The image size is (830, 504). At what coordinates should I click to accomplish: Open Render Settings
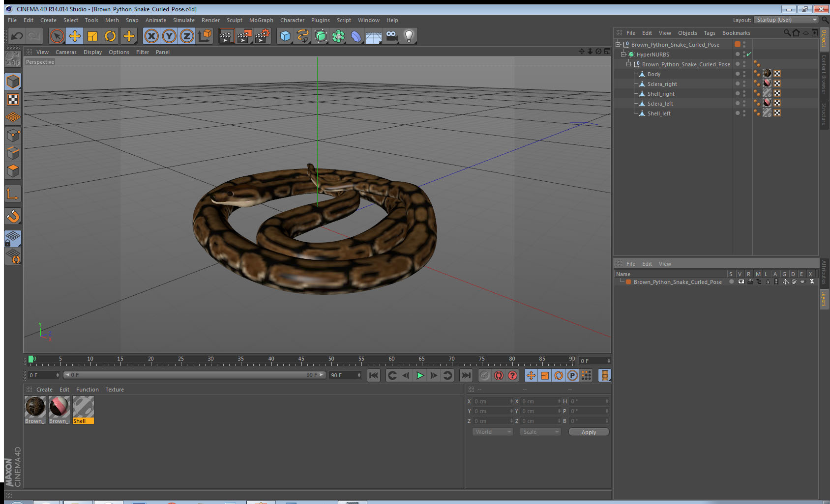(x=262, y=36)
